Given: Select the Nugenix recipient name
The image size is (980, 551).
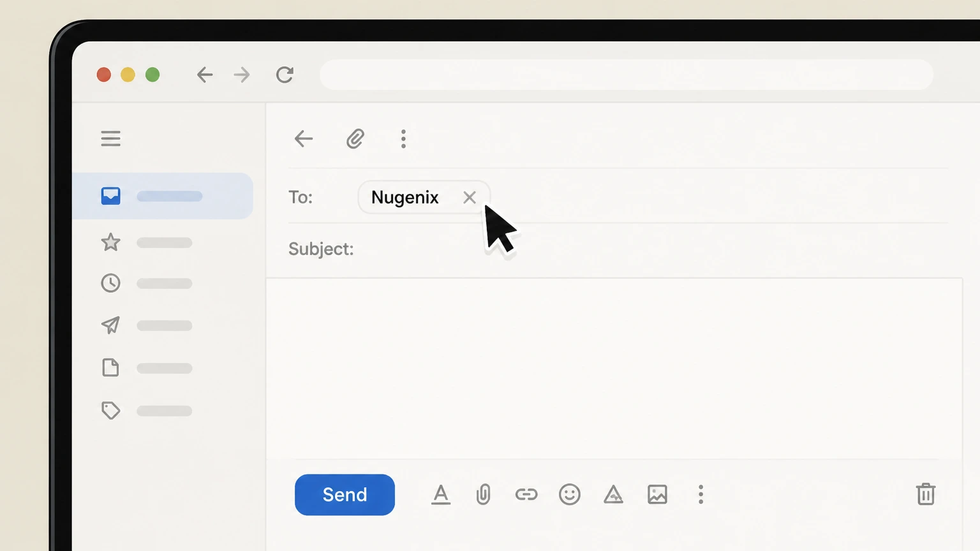Looking at the screenshot, I should pos(405,198).
